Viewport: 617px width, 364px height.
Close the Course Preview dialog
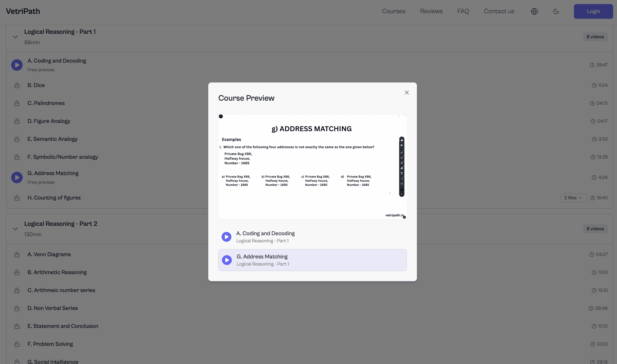point(407,93)
